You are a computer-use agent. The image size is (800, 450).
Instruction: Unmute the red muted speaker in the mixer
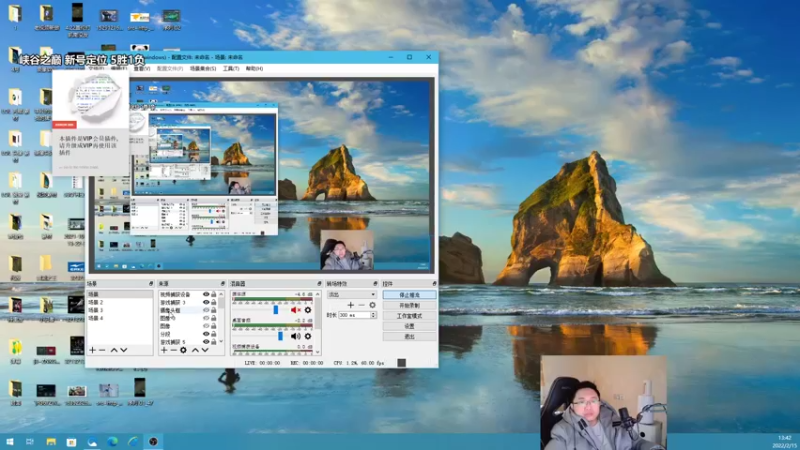point(295,310)
